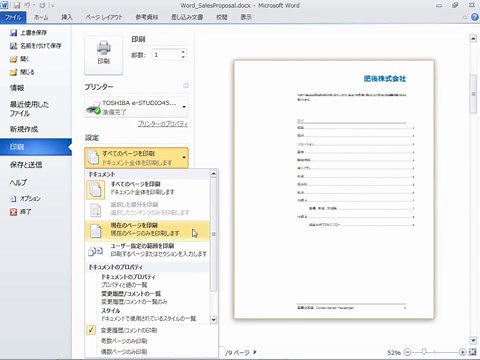This screenshot has width=480, height=360.
Task: Click the Save icon in quick access toolbar
Action: tap(17, 5)
